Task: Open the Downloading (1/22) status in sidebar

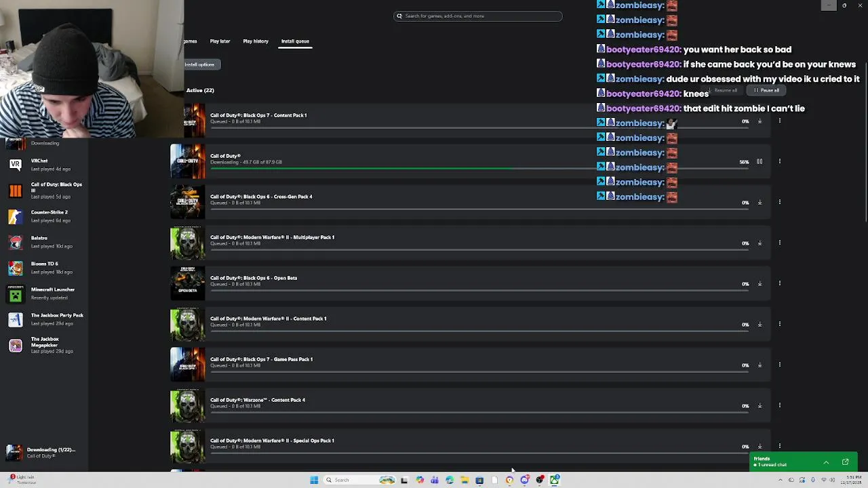Action: 42,453
